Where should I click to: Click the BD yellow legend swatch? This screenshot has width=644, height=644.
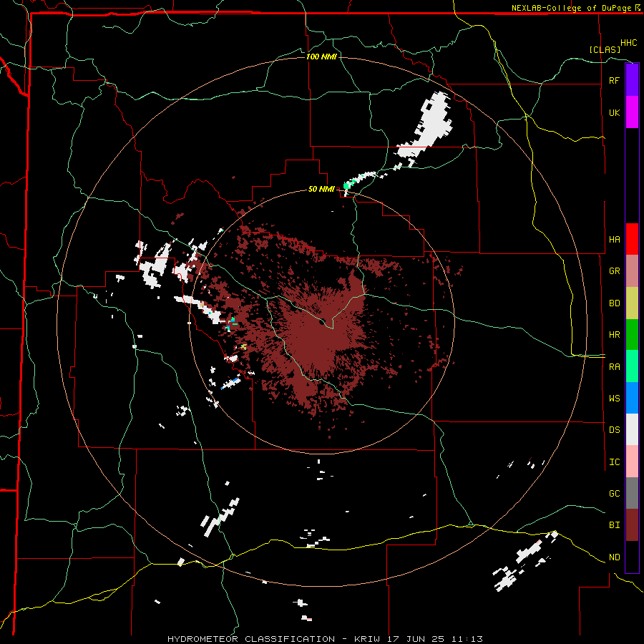(632, 303)
